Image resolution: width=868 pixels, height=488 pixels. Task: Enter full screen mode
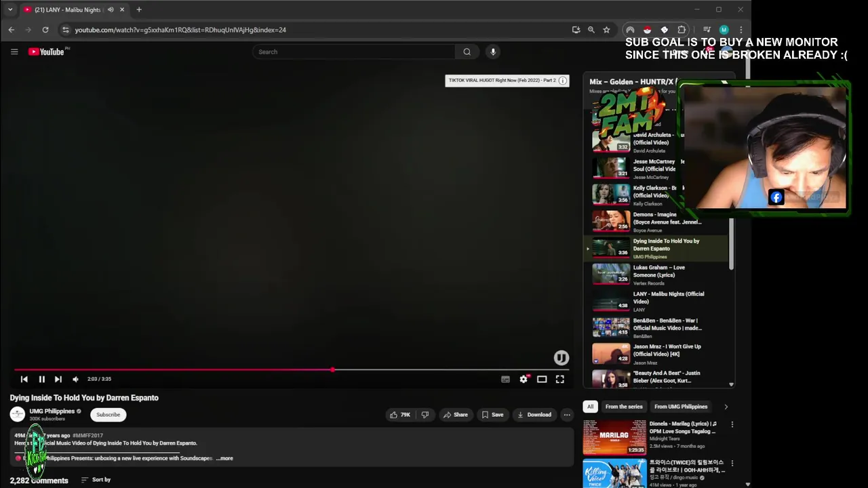point(560,379)
